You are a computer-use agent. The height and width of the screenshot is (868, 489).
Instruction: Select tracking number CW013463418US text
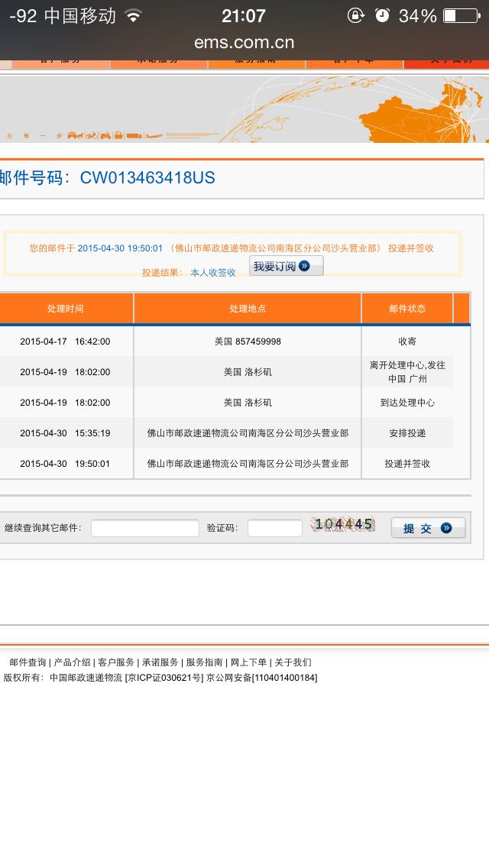pos(147,178)
